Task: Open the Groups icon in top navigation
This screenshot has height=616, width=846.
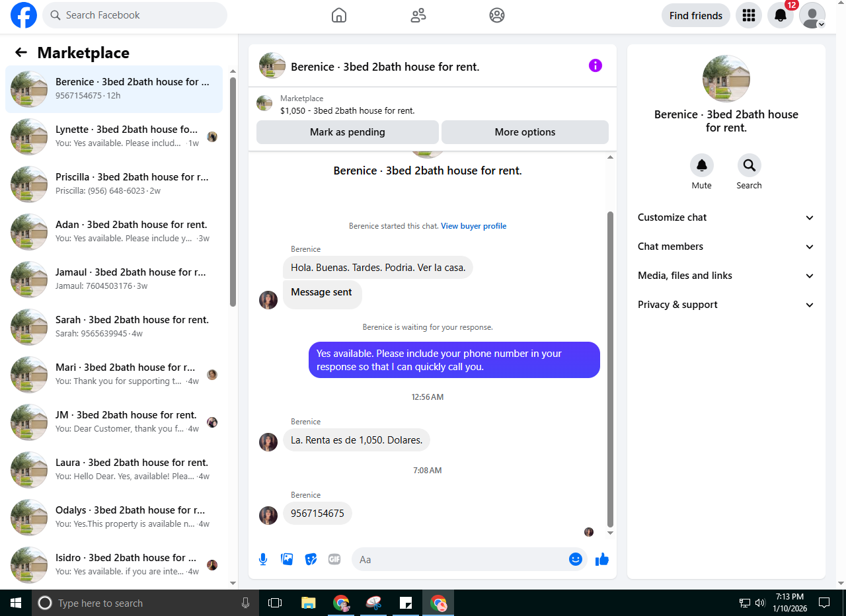Action: (497, 15)
